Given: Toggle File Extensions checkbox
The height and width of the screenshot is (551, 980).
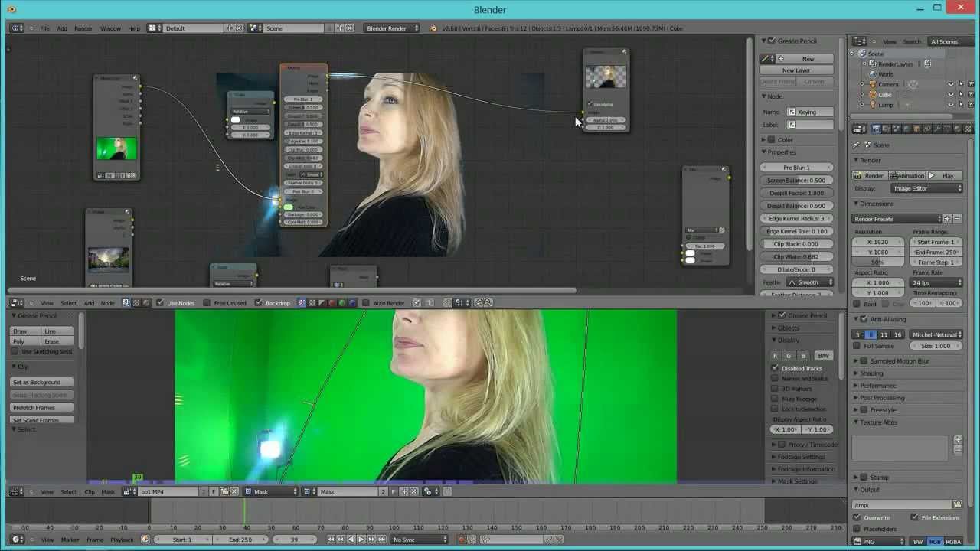Looking at the screenshot, I should 914,517.
